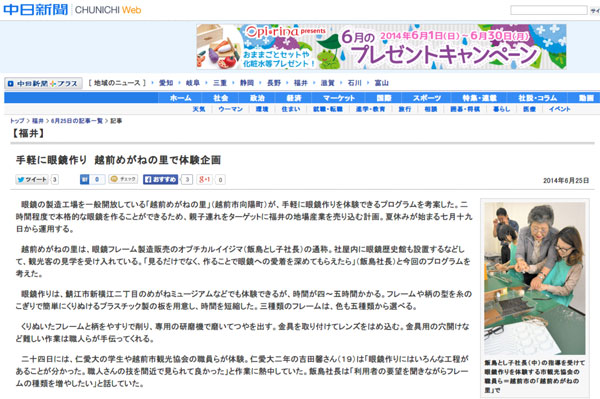Open イベント in the sub menu
This screenshot has height=399, width=600.
coord(559,109)
